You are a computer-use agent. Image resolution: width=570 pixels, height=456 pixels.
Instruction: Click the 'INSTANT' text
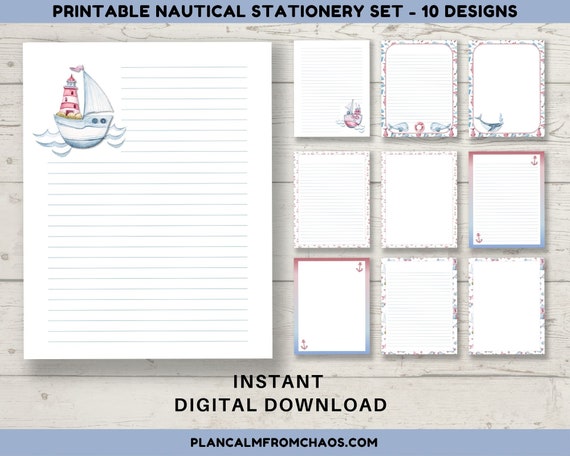[x=278, y=382]
